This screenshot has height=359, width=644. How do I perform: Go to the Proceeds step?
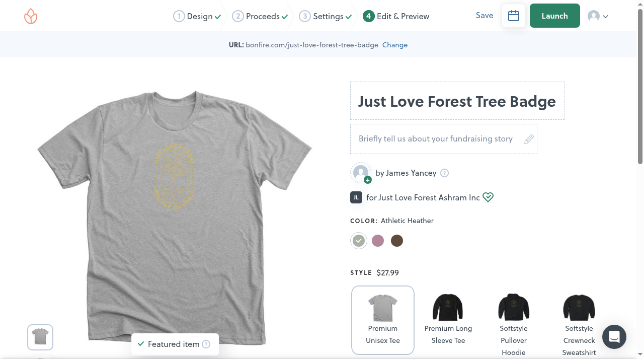(x=260, y=16)
